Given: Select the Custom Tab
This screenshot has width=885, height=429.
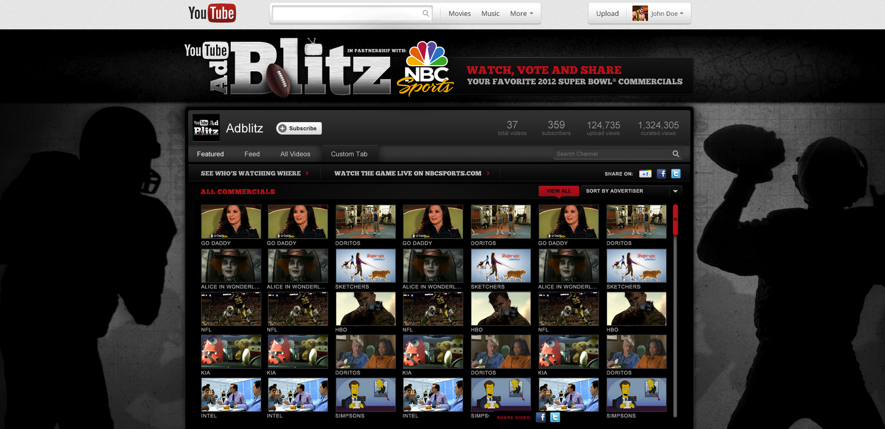Looking at the screenshot, I should pos(349,154).
